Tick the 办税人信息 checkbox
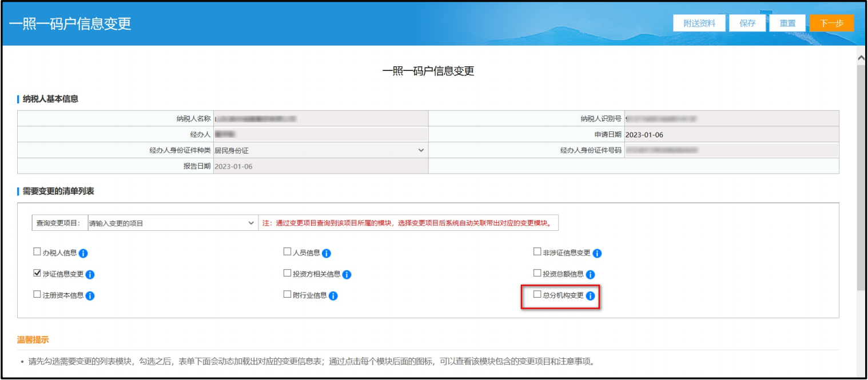Viewport: 868px width, 380px height. pos(37,252)
